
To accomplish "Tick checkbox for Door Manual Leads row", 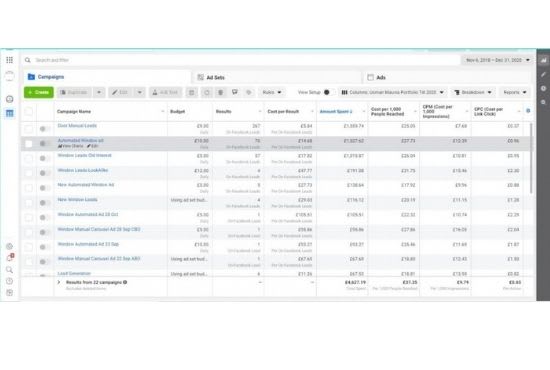I will coord(29,129).
